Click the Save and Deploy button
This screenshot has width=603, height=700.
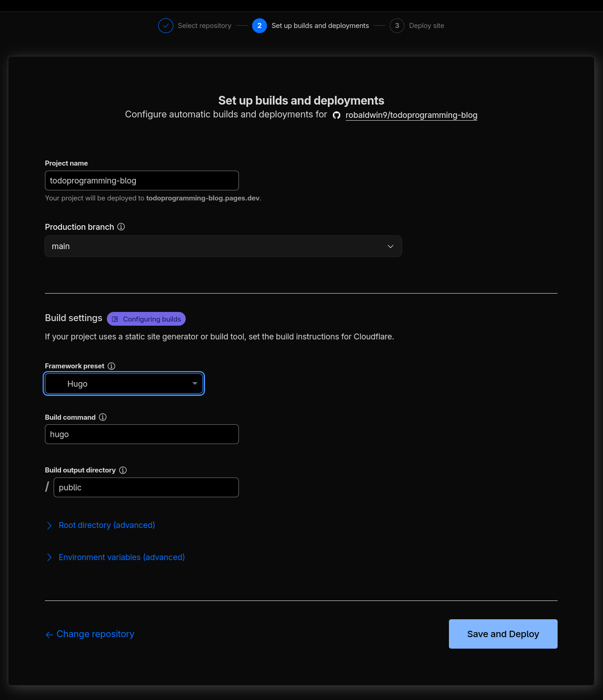503,634
